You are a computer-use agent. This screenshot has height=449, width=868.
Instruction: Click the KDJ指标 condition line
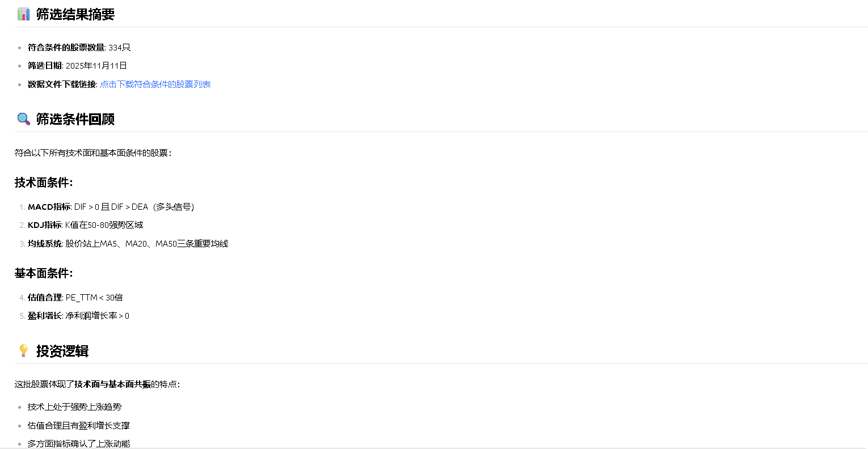pos(85,225)
